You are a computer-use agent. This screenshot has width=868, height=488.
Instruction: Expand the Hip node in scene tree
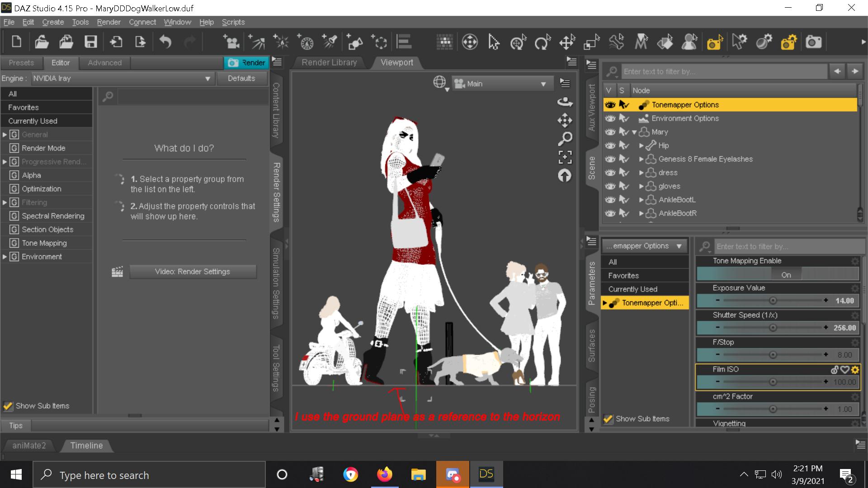pyautogui.click(x=641, y=145)
